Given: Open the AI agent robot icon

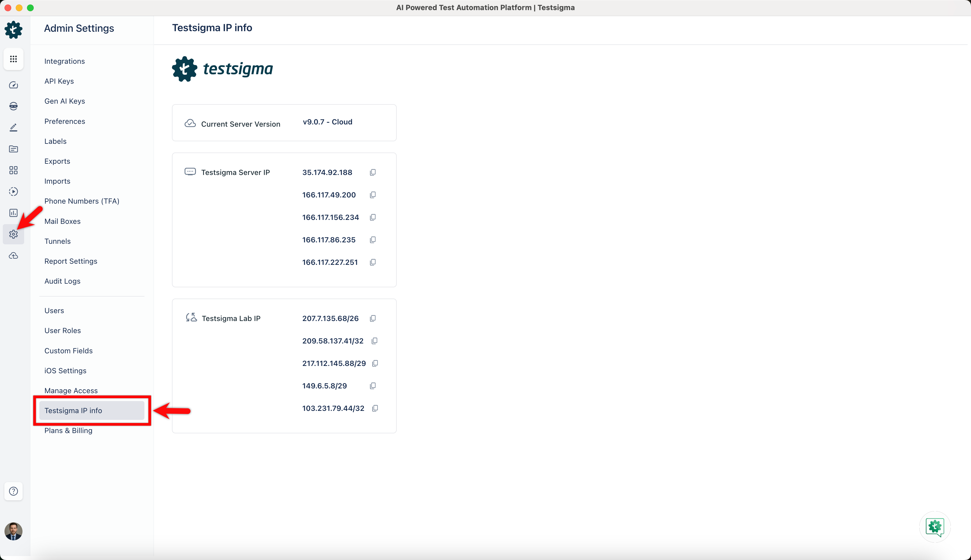Looking at the screenshot, I should click(x=13, y=106).
